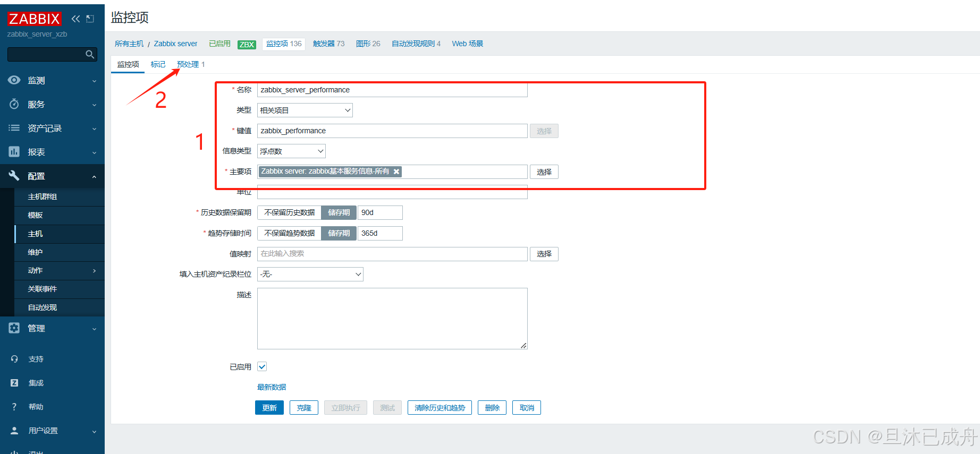Click the 取消 button

527,408
